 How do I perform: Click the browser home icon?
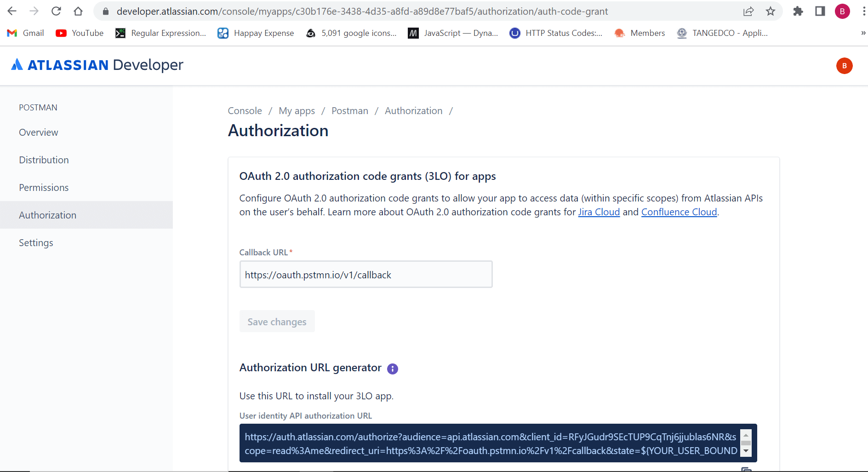coord(78,11)
